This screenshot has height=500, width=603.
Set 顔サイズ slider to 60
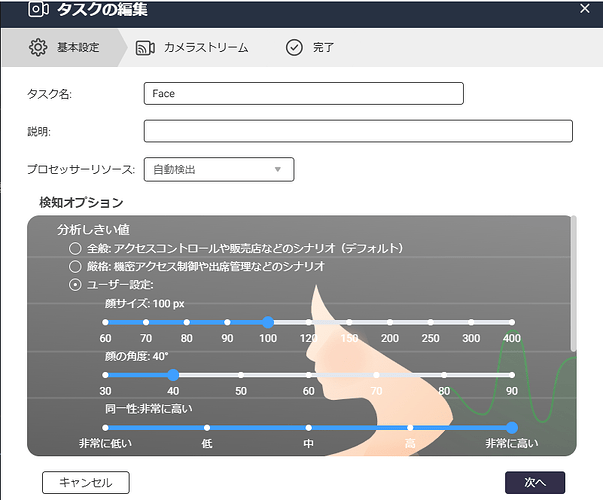point(105,322)
